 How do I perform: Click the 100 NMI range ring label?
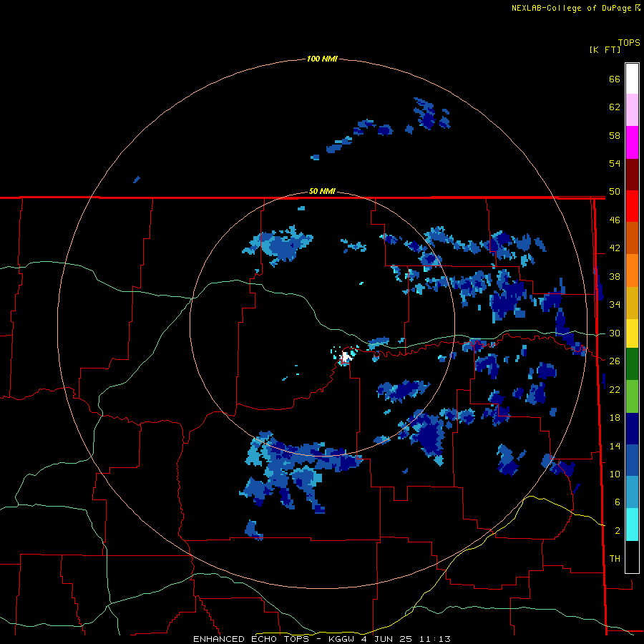[322, 59]
